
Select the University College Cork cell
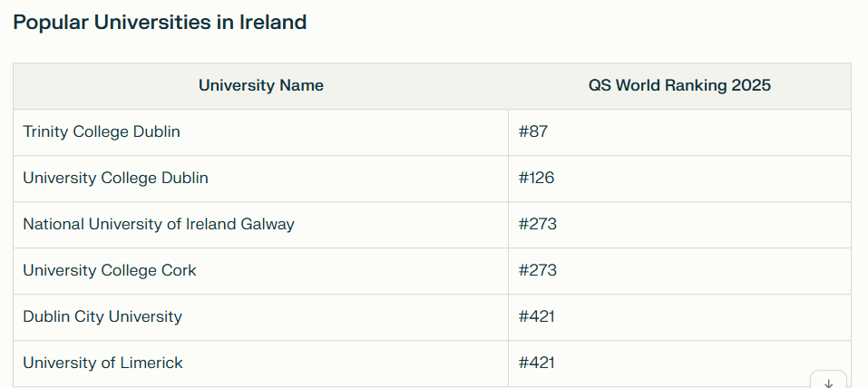coord(260,271)
